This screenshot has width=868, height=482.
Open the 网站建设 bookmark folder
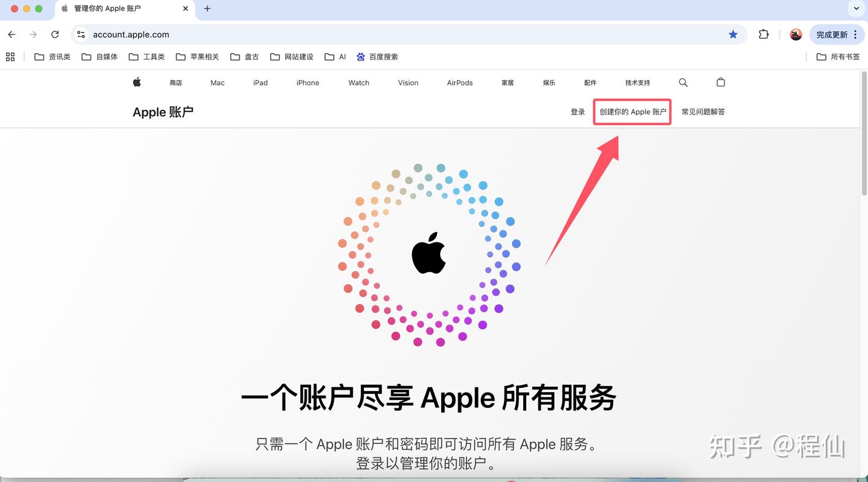click(x=292, y=57)
